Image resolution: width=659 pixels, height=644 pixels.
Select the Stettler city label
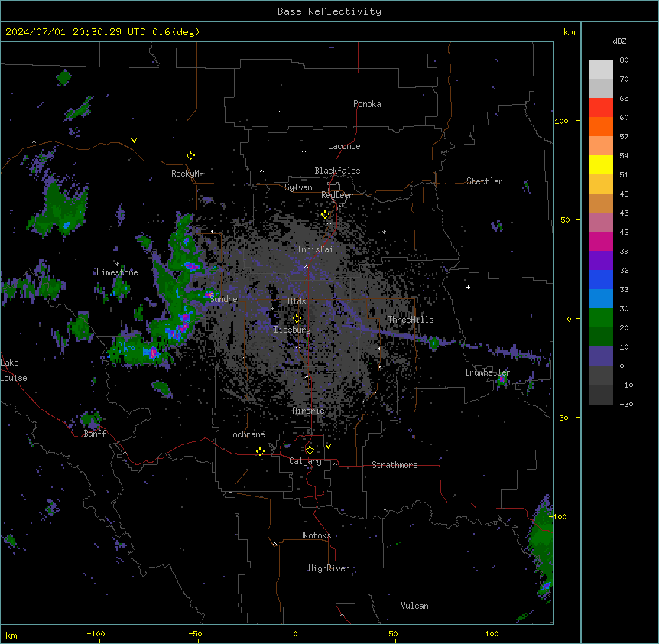pyautogui.click(x=485, y=181)
